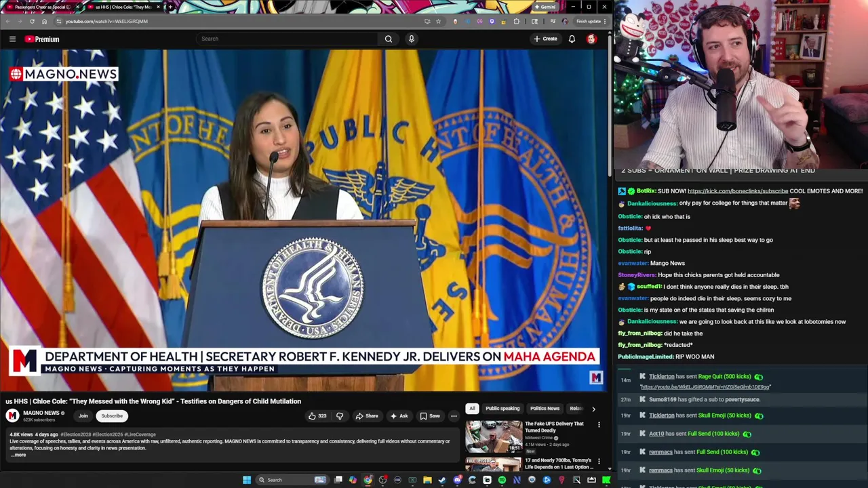Click the Finish update button
The image size is (868, 488).
pos(589,21)
